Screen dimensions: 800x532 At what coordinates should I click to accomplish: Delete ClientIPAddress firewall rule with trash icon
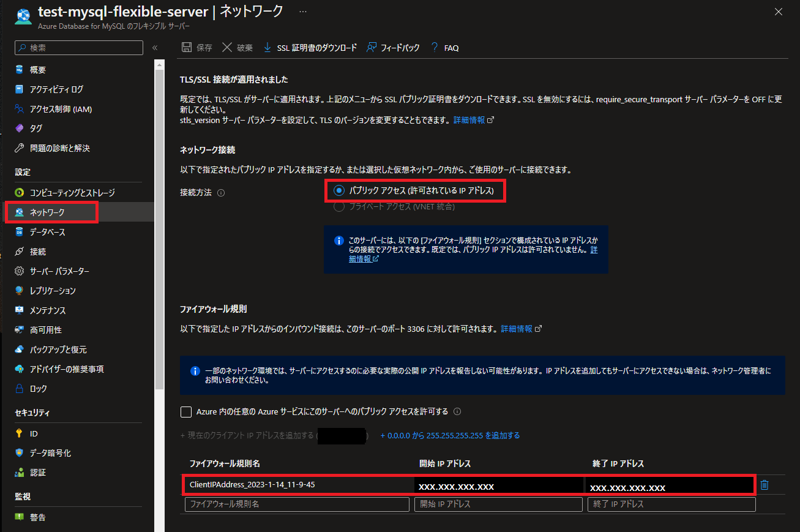click(764, 485)
